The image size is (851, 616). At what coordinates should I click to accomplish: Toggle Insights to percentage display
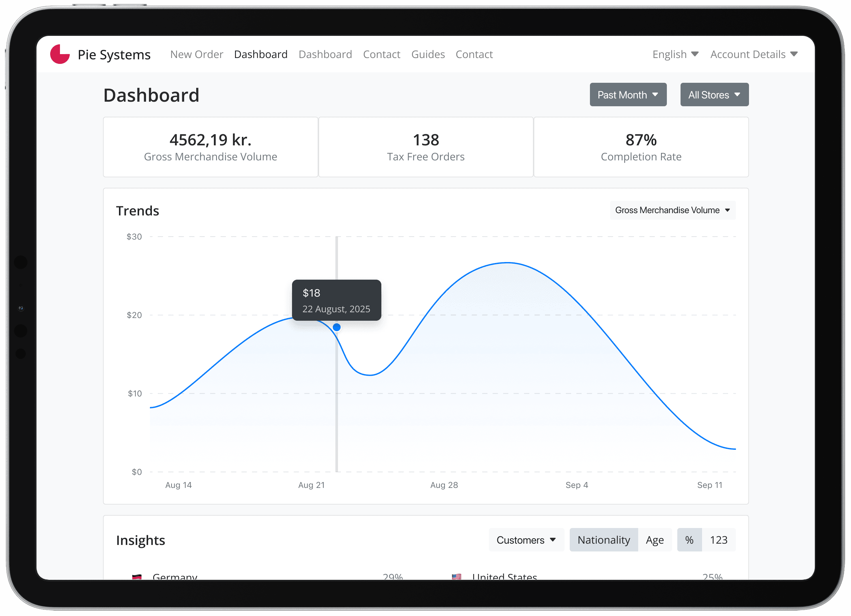coord(689,540)
